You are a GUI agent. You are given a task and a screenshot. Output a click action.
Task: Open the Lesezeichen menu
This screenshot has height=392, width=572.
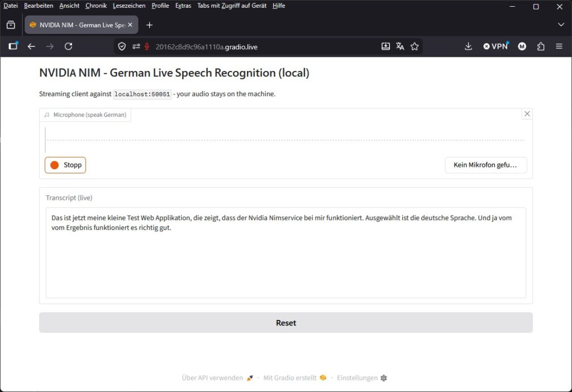coord(129,6)
